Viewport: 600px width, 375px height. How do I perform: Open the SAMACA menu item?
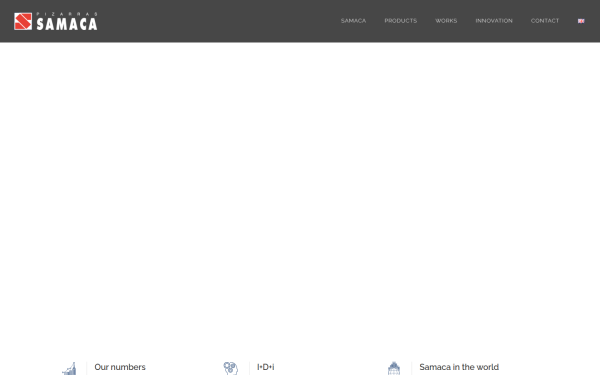(x=353, y=21)
